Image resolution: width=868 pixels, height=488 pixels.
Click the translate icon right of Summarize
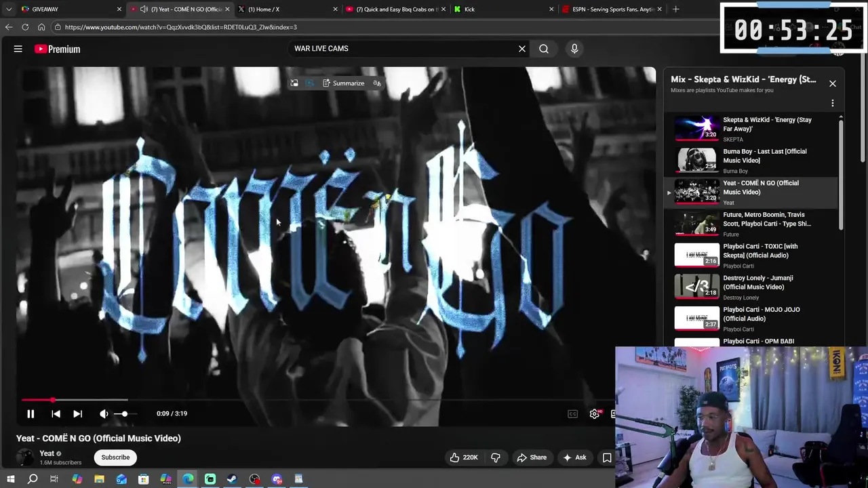pos(377,83)
